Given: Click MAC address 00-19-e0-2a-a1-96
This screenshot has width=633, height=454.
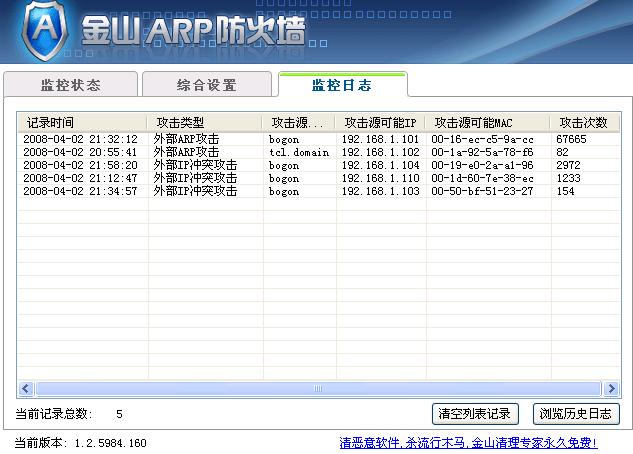Looking at the screenshot, I should [x=482, y=165].
